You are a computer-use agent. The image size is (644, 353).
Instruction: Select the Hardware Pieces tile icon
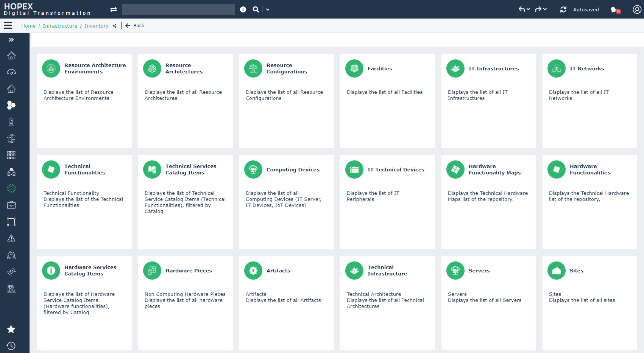(152, 271)
